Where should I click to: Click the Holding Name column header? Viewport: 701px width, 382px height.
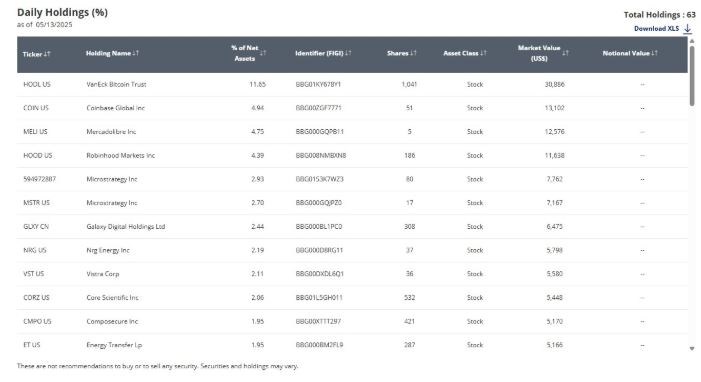108,53
